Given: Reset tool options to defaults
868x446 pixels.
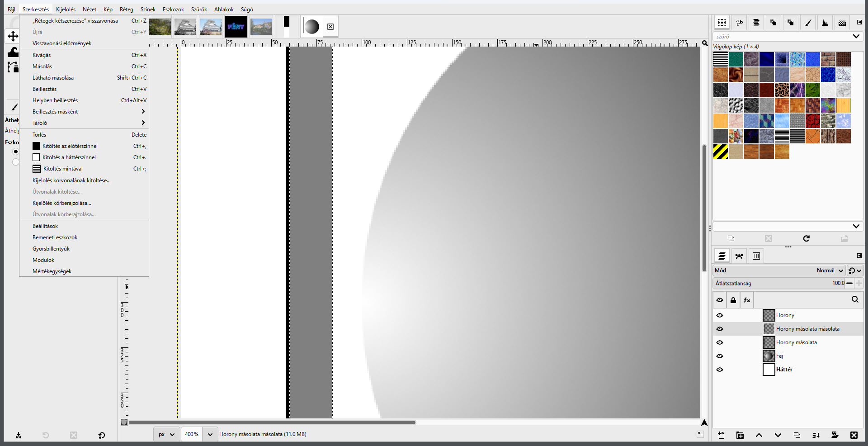Looking at the screenshot, I should pos(102,435).
